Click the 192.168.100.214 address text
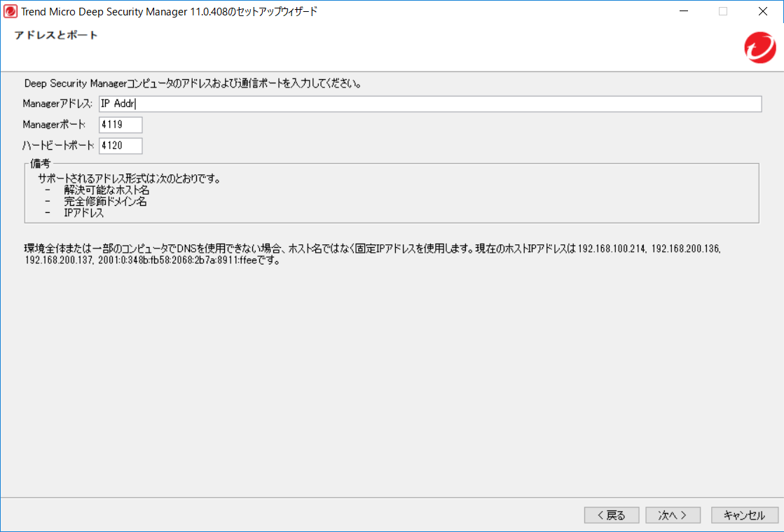 [x=612, y=248]
